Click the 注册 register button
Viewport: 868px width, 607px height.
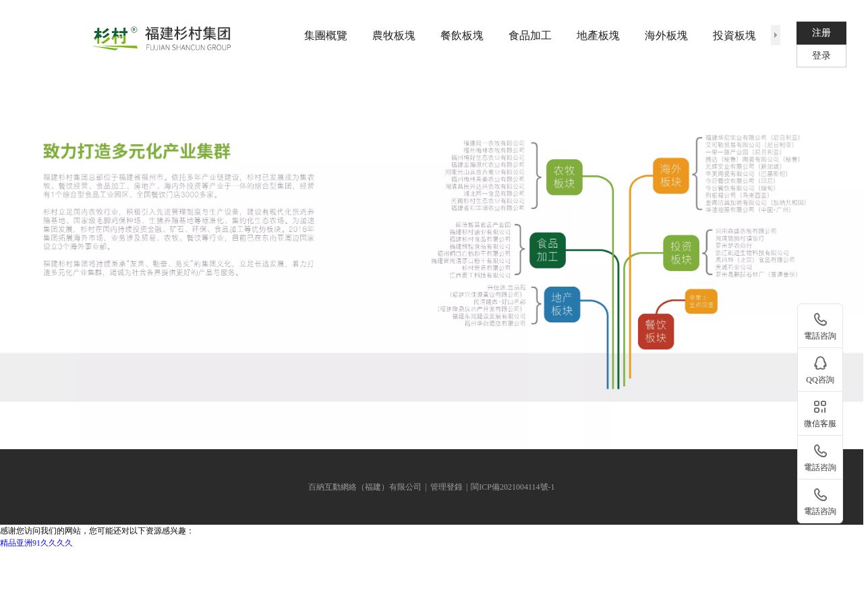click(821, 33)
